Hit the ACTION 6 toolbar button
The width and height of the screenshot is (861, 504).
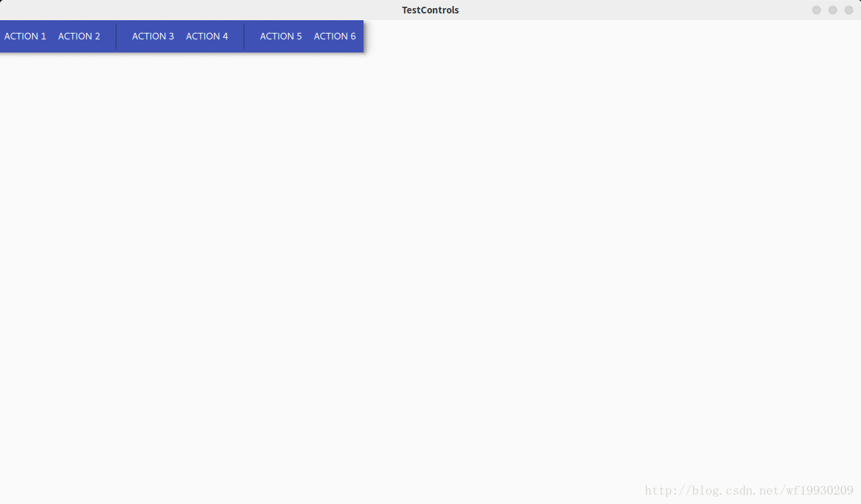[335, 36]
